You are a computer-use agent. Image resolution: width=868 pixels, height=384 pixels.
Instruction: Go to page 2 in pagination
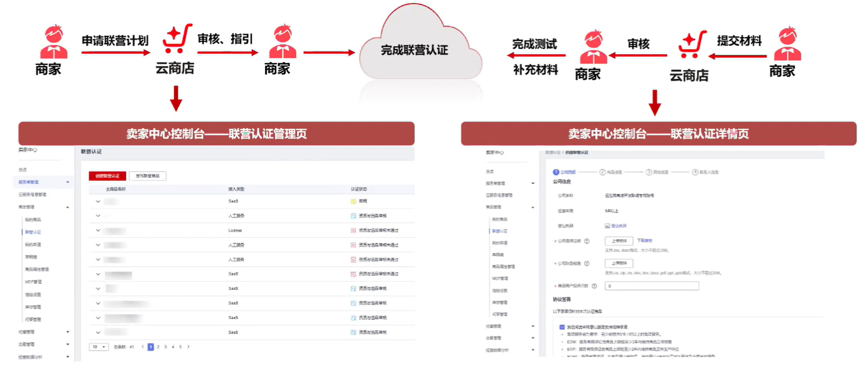(x=158, y=347)
